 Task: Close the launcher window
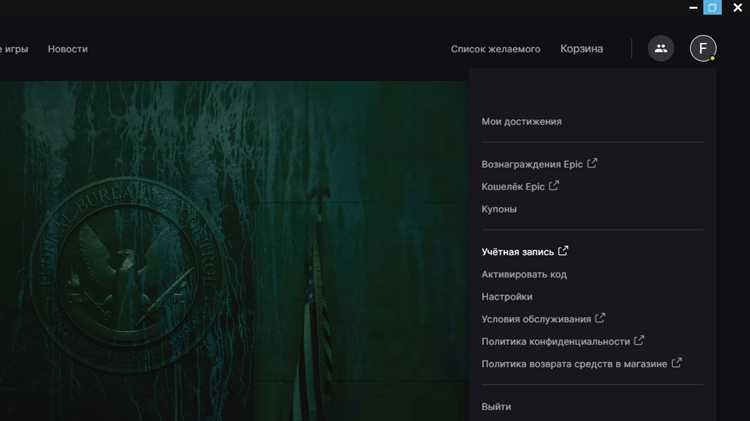738,8
